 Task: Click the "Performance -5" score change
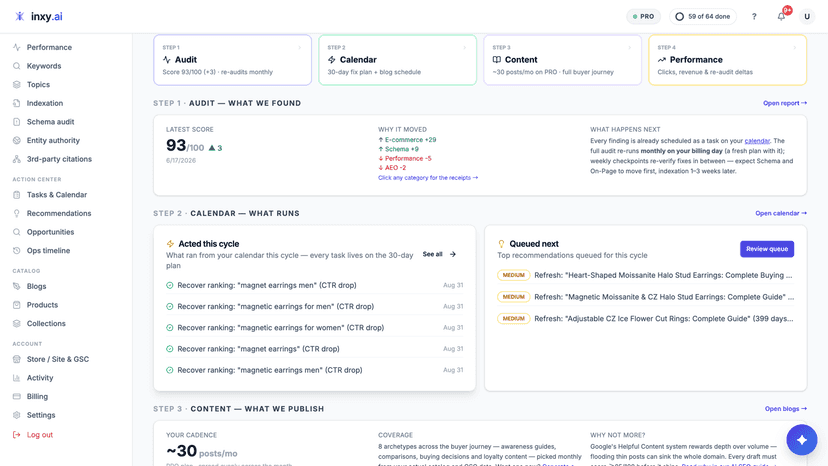point(405,159)
